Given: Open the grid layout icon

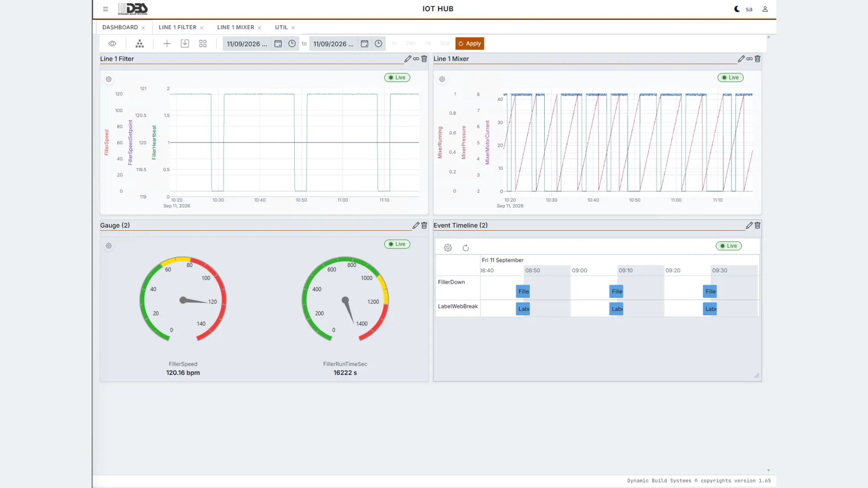Looking at the screenshot, I should pyautogui.click(x=203, y=43).
